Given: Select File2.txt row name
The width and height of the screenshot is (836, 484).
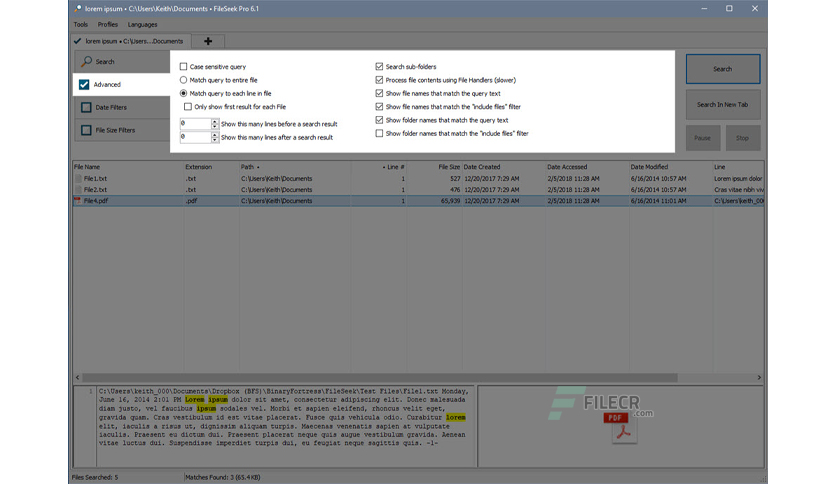Looking at the screenshot, I should point(95,190).
